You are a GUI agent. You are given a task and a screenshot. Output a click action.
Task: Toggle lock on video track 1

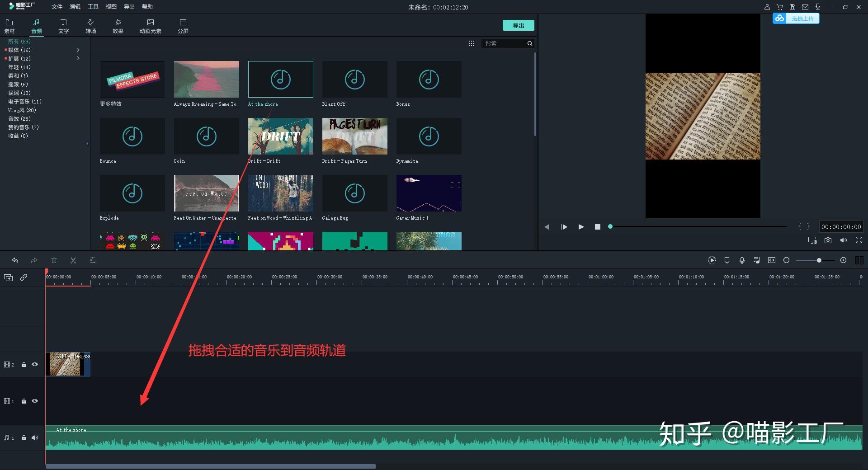pos(24,401)
